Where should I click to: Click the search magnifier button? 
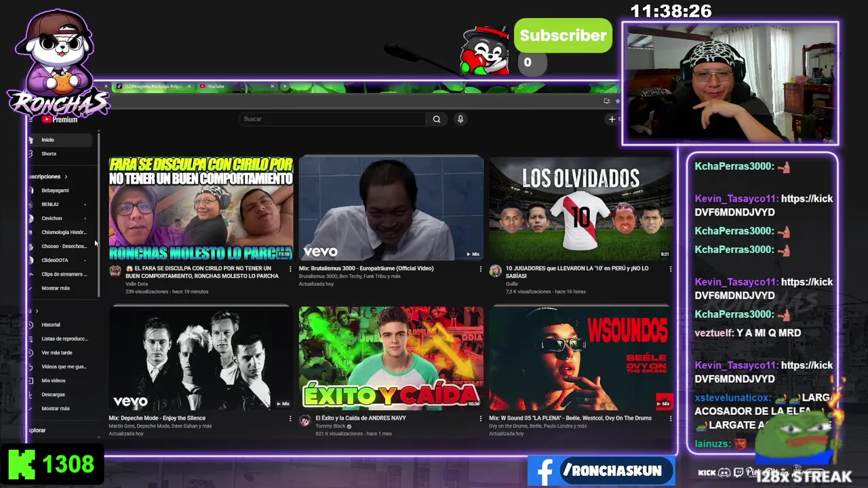pyautogui.click(x=437, y=119)
